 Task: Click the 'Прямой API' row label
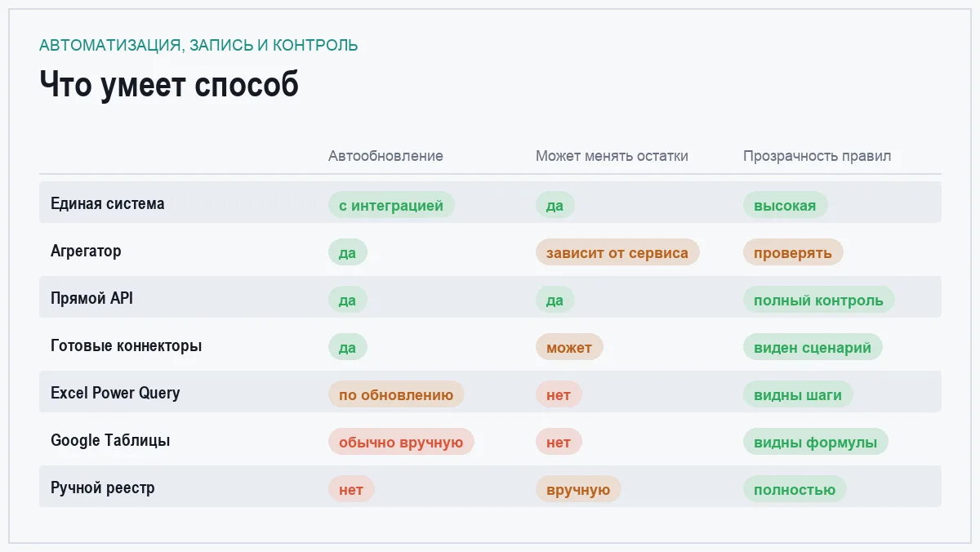coord(91,298)
